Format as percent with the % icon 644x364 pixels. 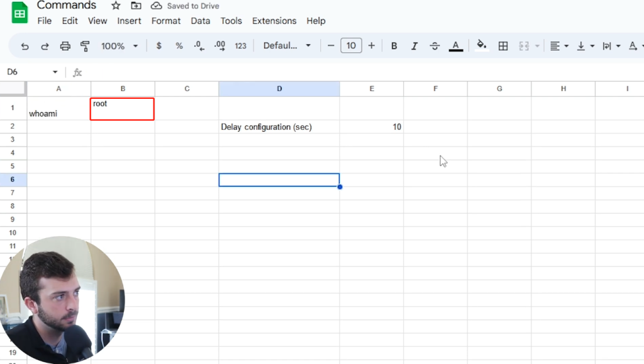(x=179, y=46)
